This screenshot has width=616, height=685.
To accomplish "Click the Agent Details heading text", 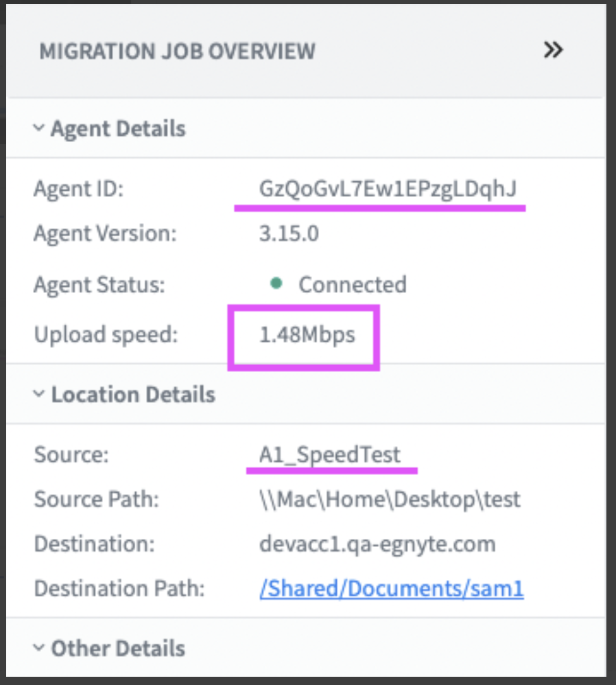I will (118, 129).
